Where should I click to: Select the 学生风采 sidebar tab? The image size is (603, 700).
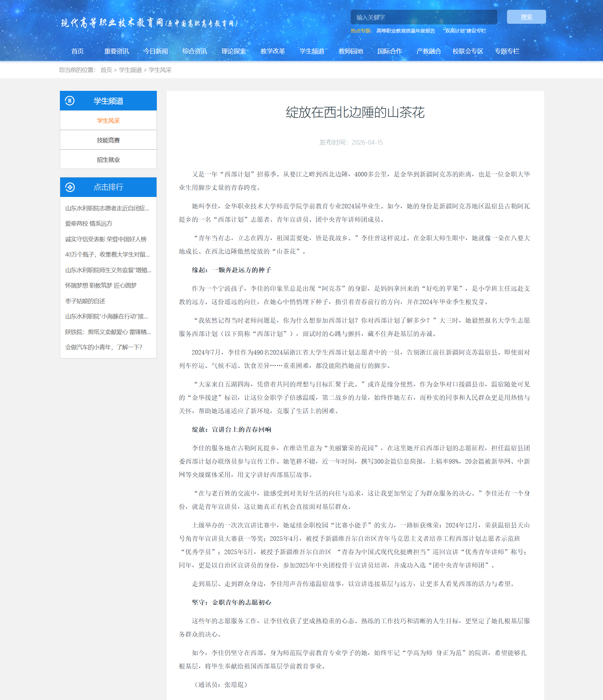click(x=108, y=120)
